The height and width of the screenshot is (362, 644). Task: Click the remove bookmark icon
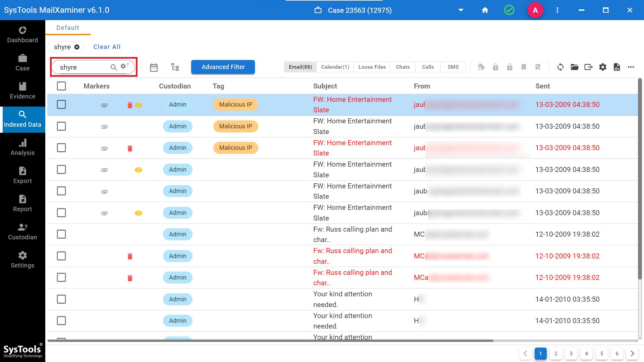[x=538, y=67]
